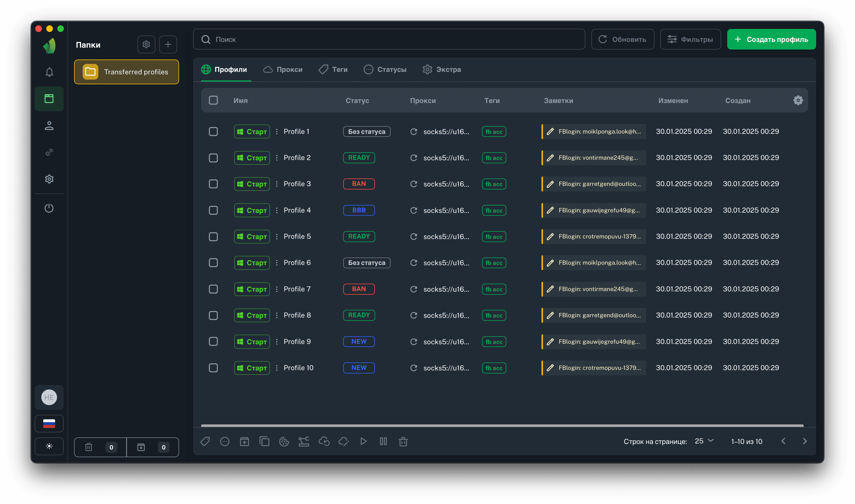Expand rows per page dropdown
Viewport: 855px width, 504px height.
[x=704, y=441]
